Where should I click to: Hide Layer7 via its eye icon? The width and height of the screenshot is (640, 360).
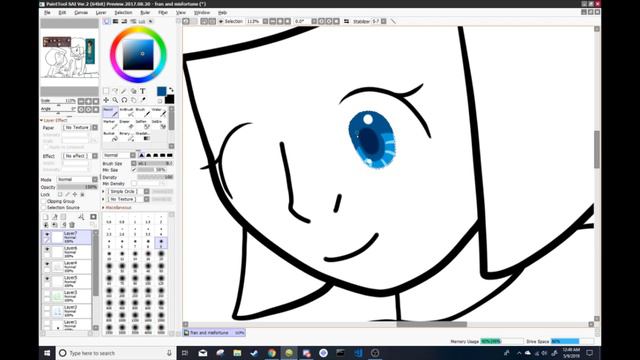click(47, 234)
